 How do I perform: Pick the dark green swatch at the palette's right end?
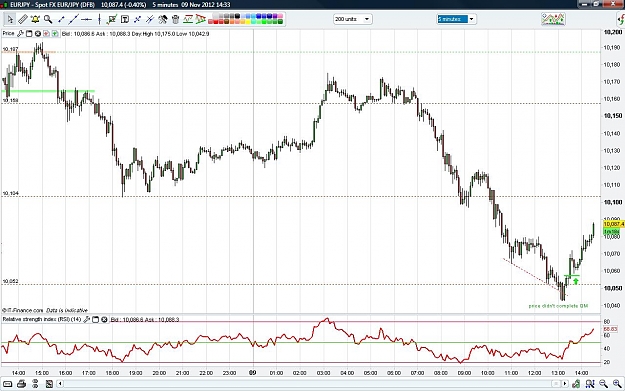[x=280, y=22]
